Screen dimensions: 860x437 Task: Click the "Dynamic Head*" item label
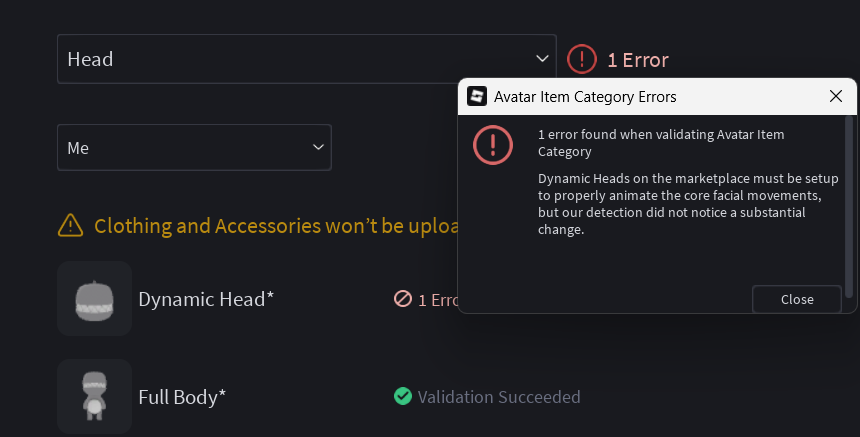pos(206,299)
